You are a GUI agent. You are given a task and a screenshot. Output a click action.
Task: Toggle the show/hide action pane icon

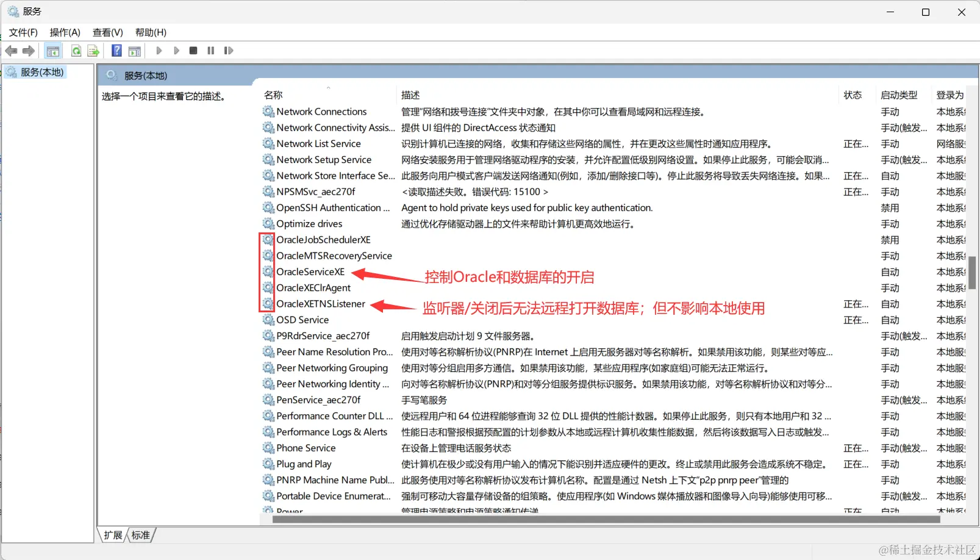click(x=135, y=51)
